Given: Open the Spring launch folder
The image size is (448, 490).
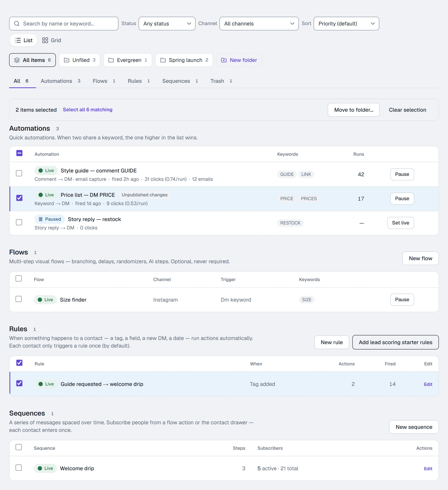Looking at the screenshot, I should tap(184, 60).
